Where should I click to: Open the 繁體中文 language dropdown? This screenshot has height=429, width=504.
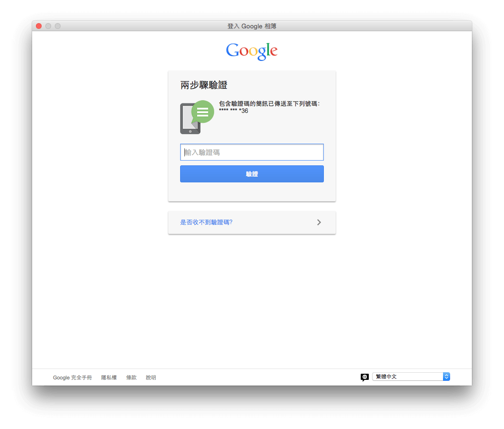click(407, 377)
